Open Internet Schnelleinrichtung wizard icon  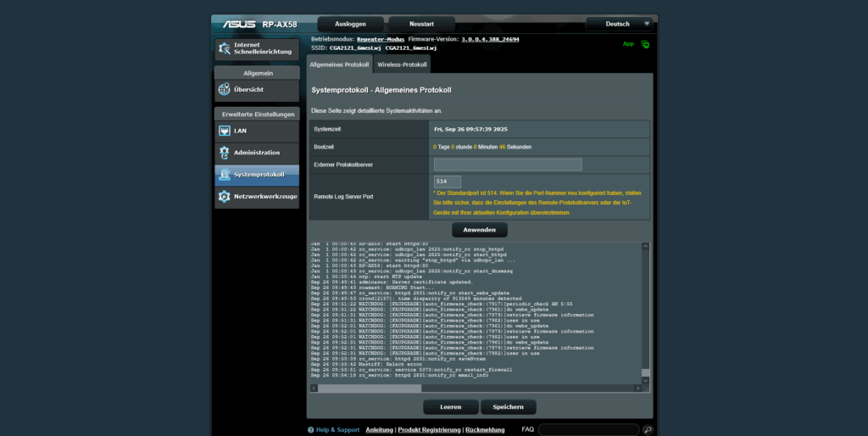[x=224, y=48]
